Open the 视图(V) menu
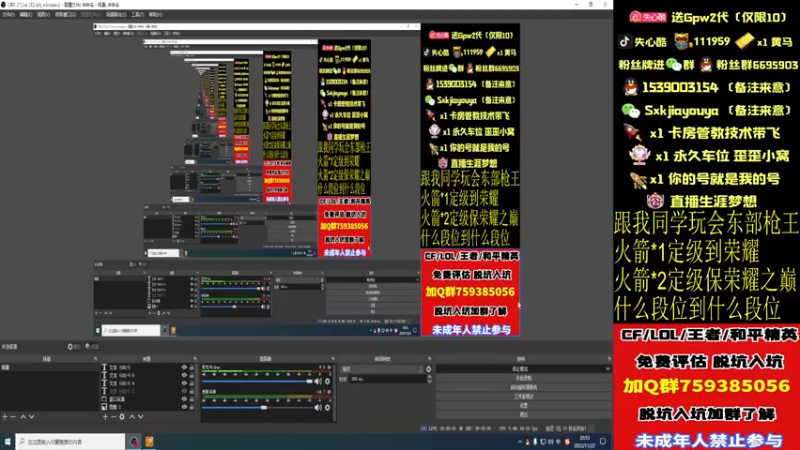Screen dimensions: 800x450 (43, 15)
